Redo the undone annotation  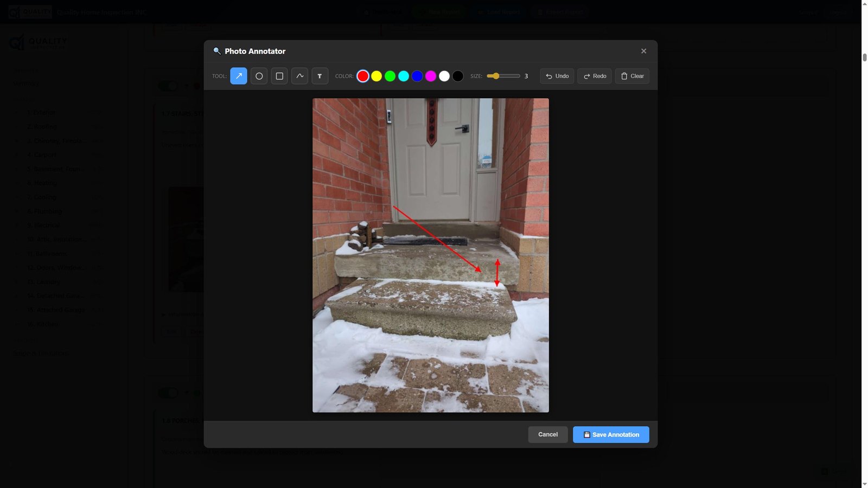click(x=594, y=76)
